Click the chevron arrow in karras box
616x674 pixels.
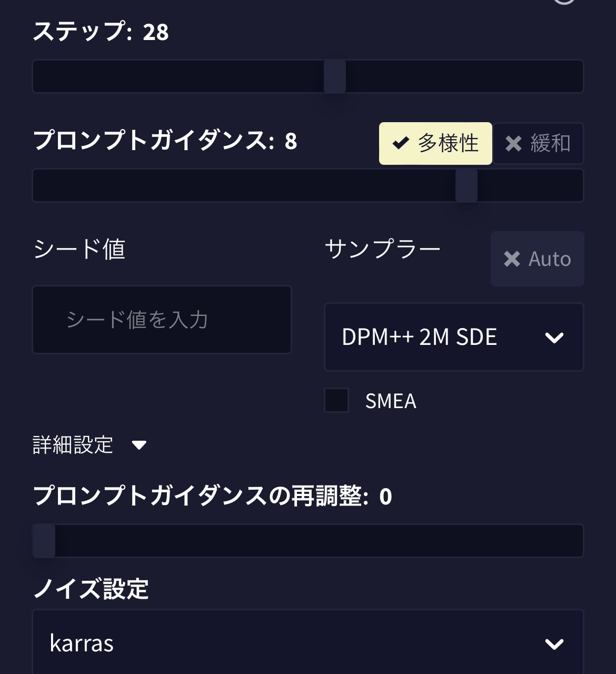pos(554,643)
